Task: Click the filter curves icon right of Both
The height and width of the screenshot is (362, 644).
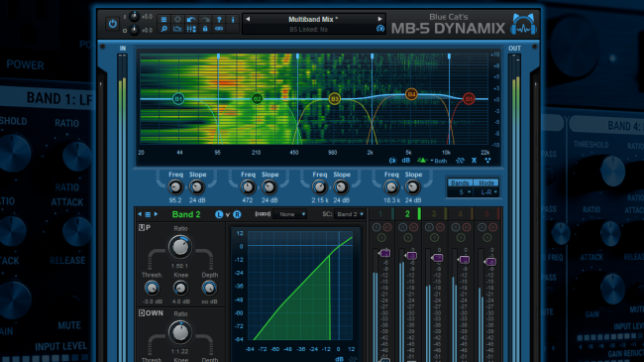Action: 460,161
